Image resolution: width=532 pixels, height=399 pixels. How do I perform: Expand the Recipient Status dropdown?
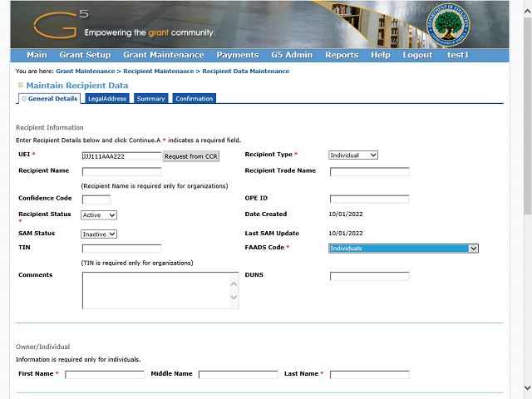[x=99, y=214]
